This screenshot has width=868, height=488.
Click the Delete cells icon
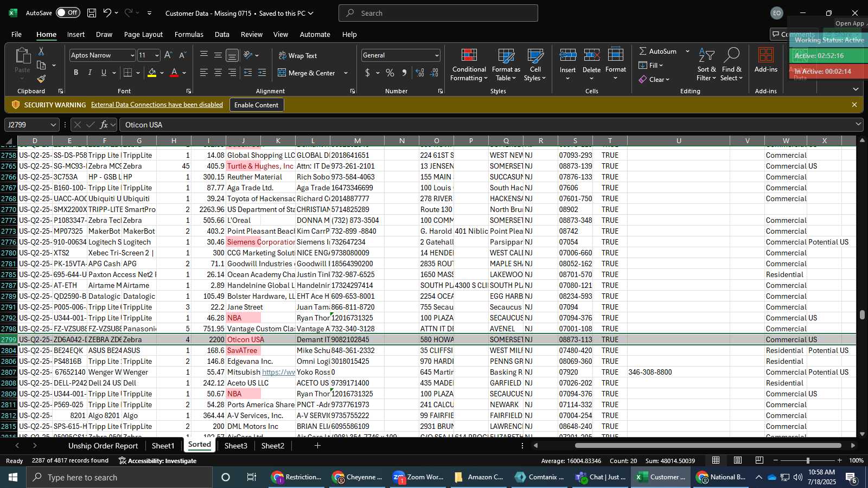click(x=591, y=55)
